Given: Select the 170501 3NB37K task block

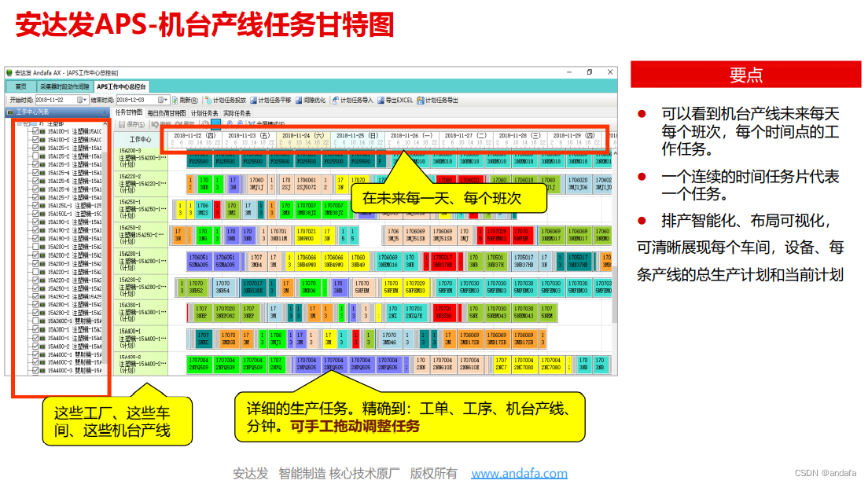Looking at the screenshot, I should pos(495,261).
